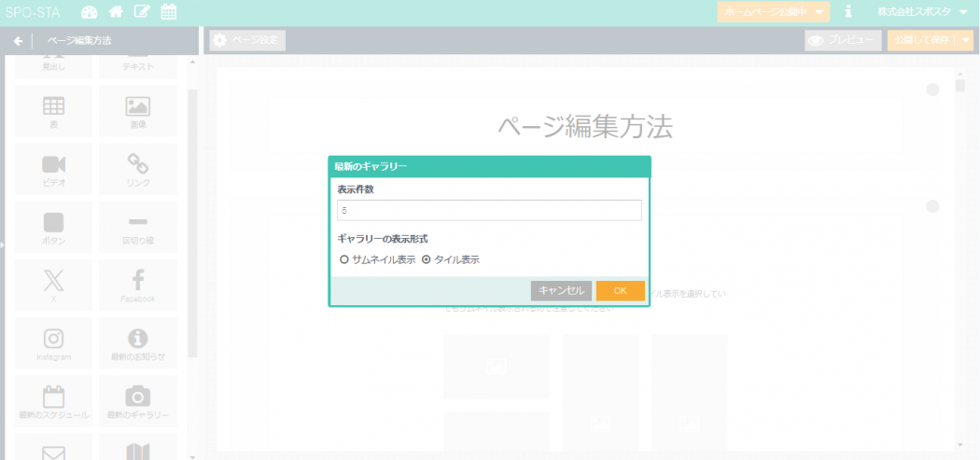Screen dimensions: 980x460
Task: Click the 表示件数 input field
Action: pyautogui.click(x=489, y=211)
